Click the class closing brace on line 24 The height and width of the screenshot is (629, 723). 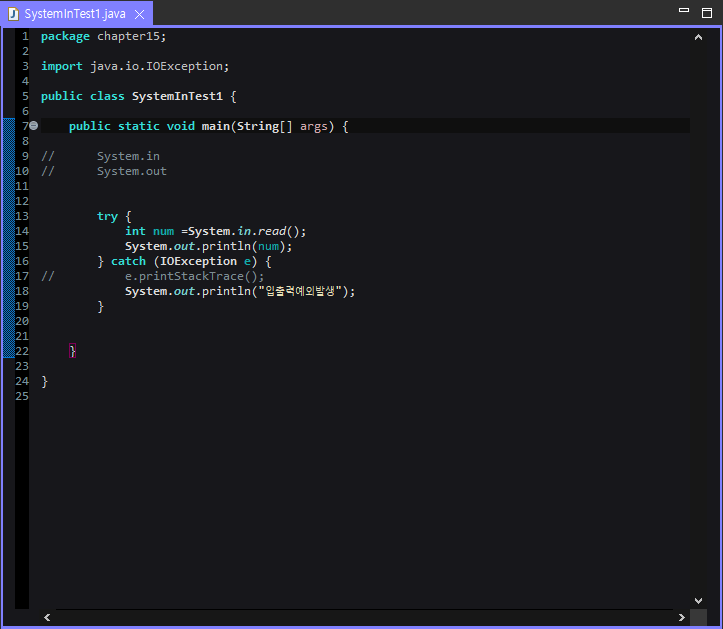pos(44,381)
